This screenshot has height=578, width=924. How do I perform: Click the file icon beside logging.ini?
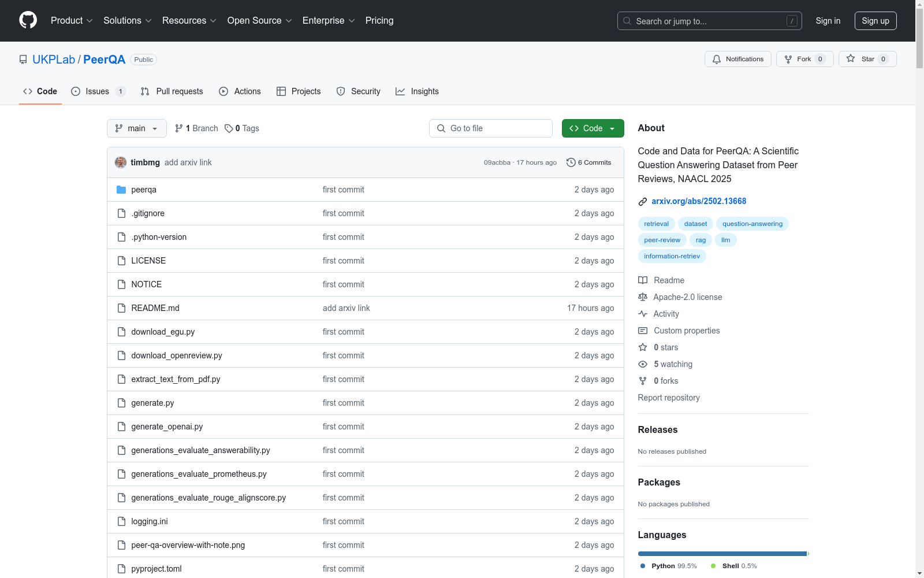[x=121, y=521]
